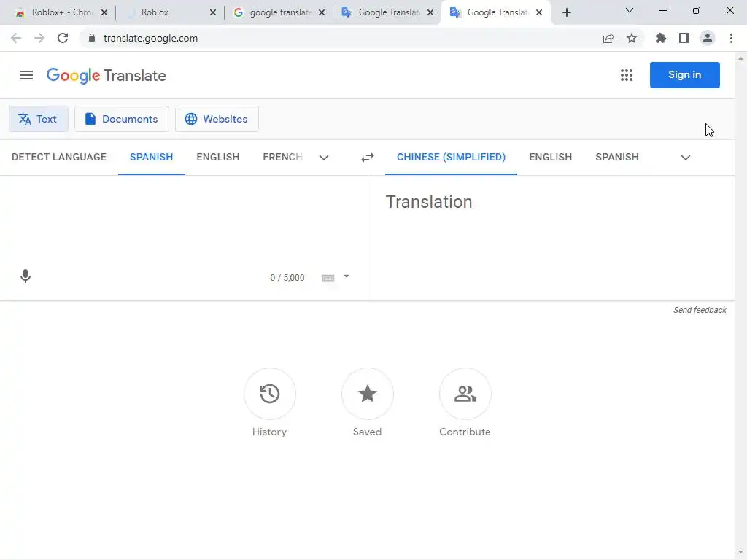Viewport: 747px width, 560px height.
Task: Go back to previous page
Action: 16,38
